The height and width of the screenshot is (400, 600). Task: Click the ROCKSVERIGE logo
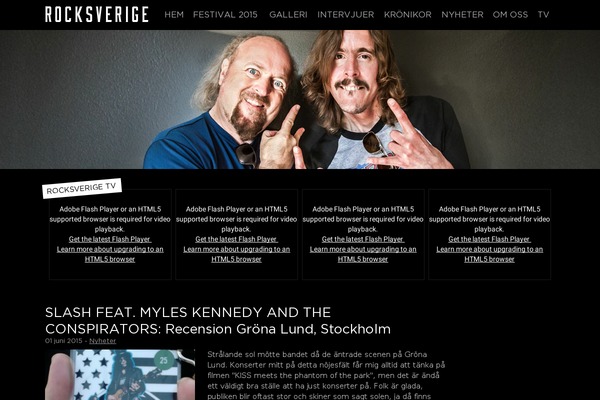click(96, 15)
